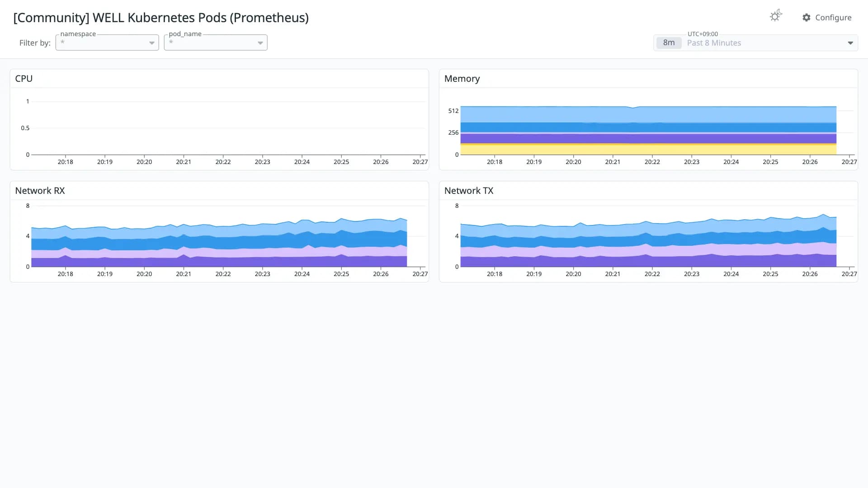The image size is (868, 488).
Task: Click the 20:26 tick in Network TX chart
Action: pos(810,274)
